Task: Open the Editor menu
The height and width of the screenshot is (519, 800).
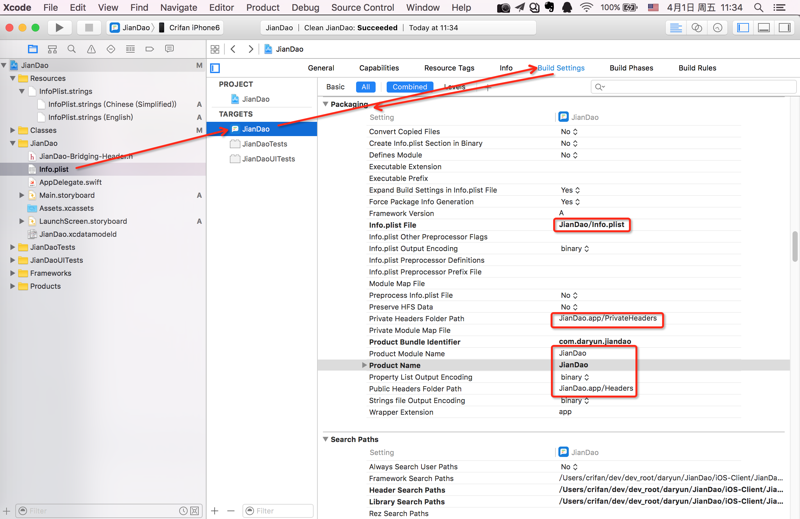Action: [x=221, y=8]
